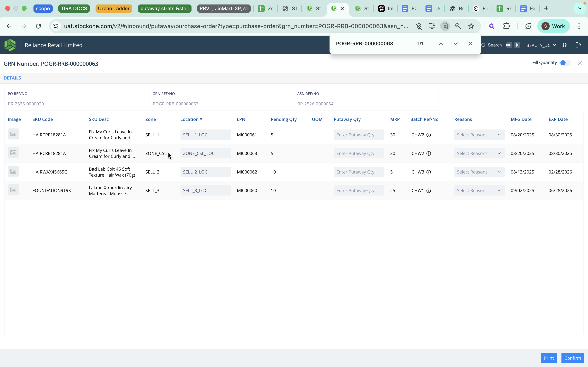Switch to the DETAILS tab
Image resolution: width=588 pixels, height=367 pixels.
12,78
